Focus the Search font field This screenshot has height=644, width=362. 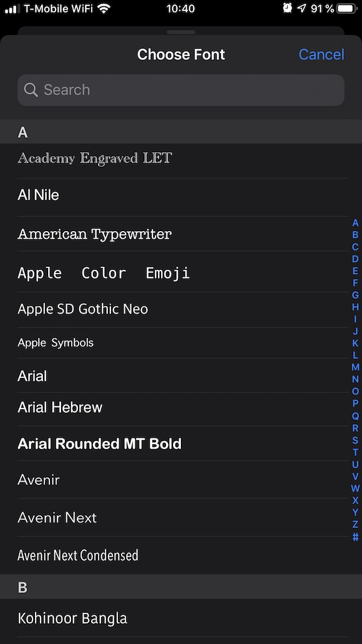click(181, 90)
